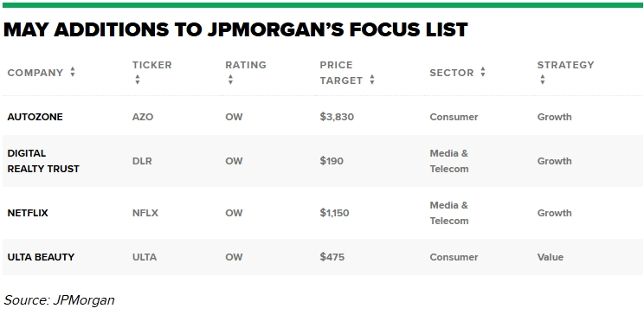Viewport: 644px width, 315px height.
Task: Sort table by Company column arrows
Action: tap(73, 73)
